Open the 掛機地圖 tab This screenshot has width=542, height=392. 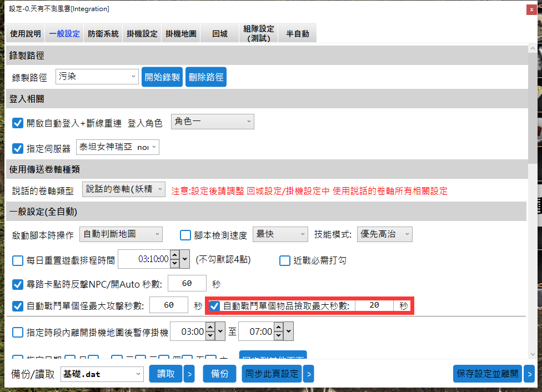tap(181, 34)
